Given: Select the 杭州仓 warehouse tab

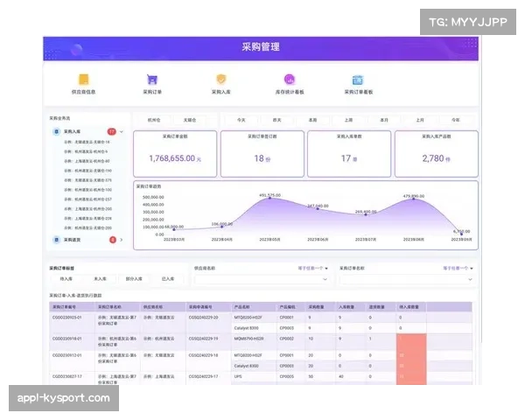Looking at the screenshot, I should point(154,119).
